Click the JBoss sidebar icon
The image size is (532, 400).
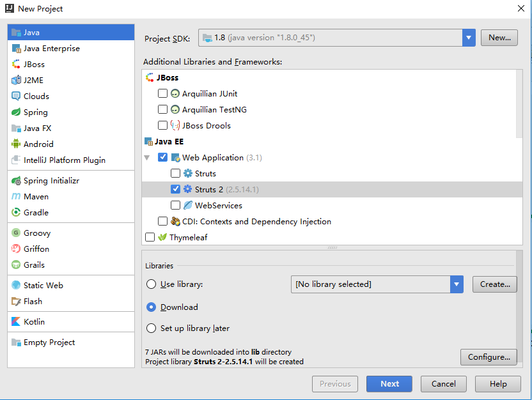coord(16,65)
